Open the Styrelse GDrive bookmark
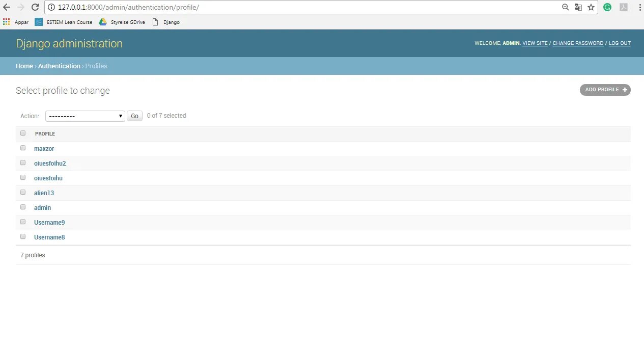This screenshot has height=349, width=644. (x=122, y=22)
